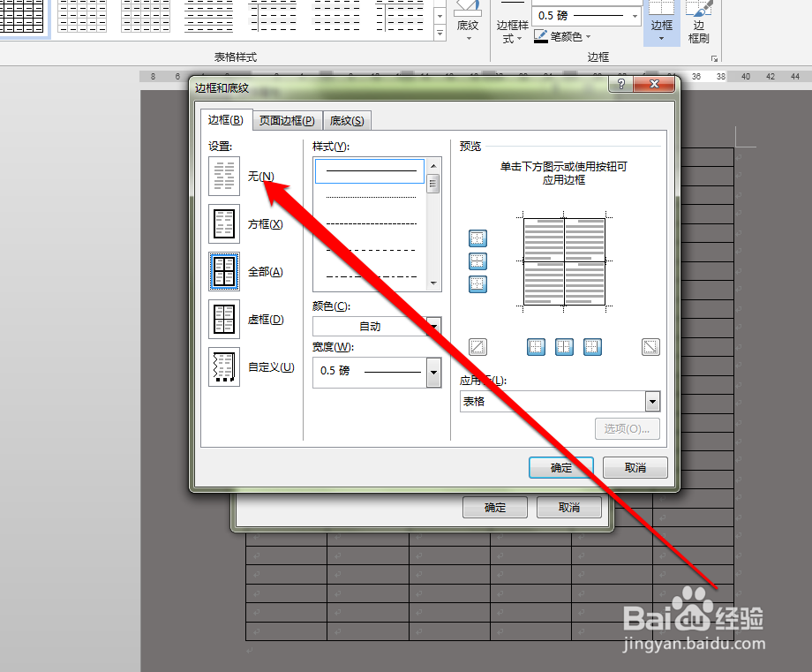Screen dimensions: 812x672
Task: Open ribbon 边框样式 border styles dropdown
Action: [512, 23]
